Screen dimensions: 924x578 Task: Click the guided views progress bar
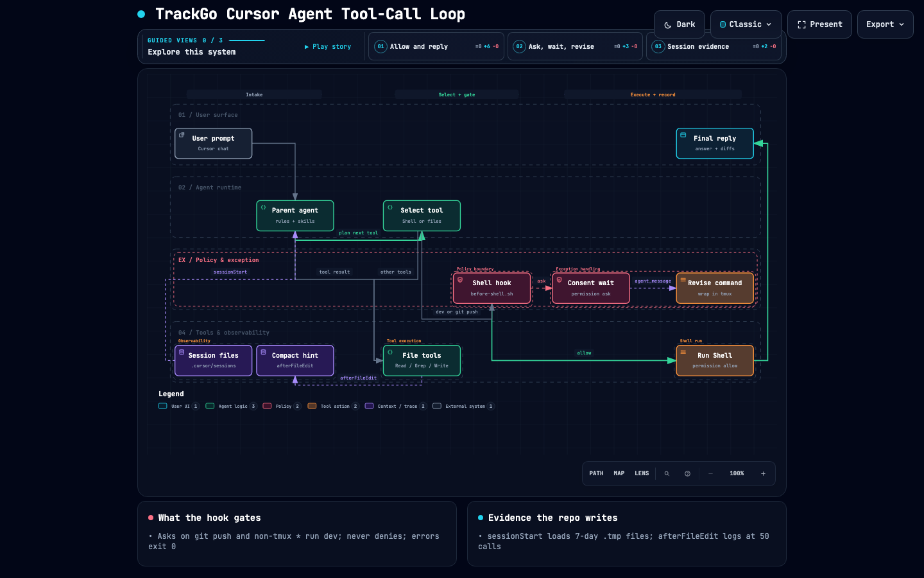pos(247,40)
